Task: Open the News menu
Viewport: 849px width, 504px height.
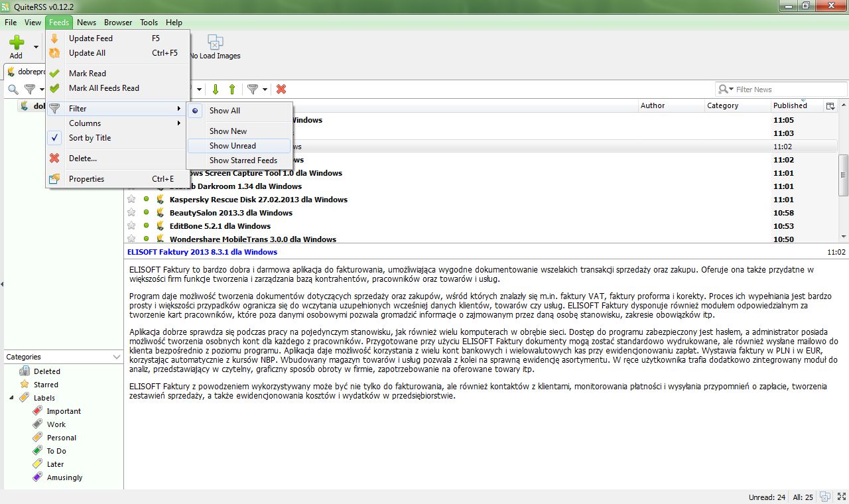Action: pyautogui.click(x=86, y=23)
